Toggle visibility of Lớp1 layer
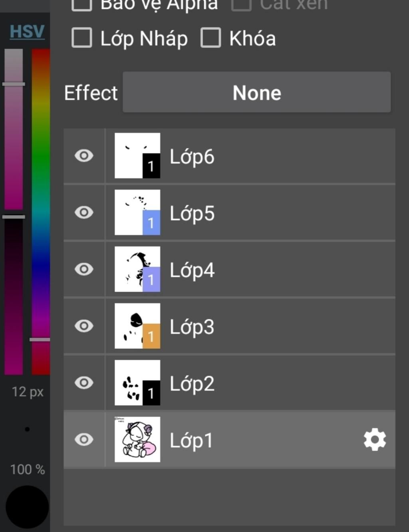 pyautogui.click(x=84, y=440)
